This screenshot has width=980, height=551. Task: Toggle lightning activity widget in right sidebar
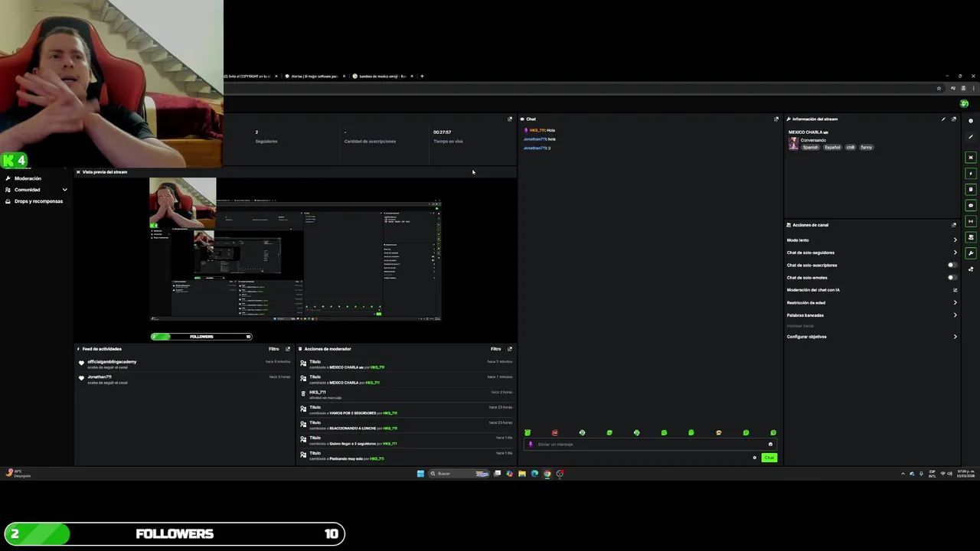pos(971,174)
